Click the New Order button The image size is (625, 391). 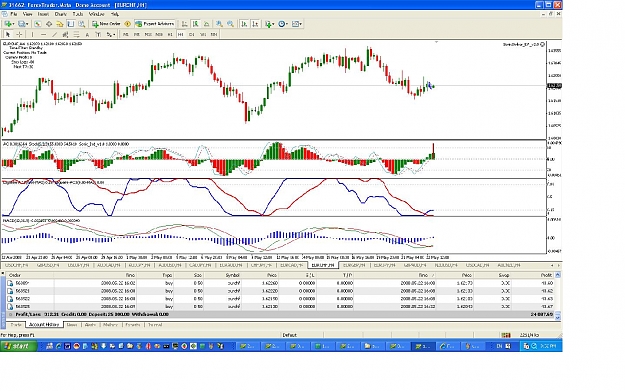point(106,24)
